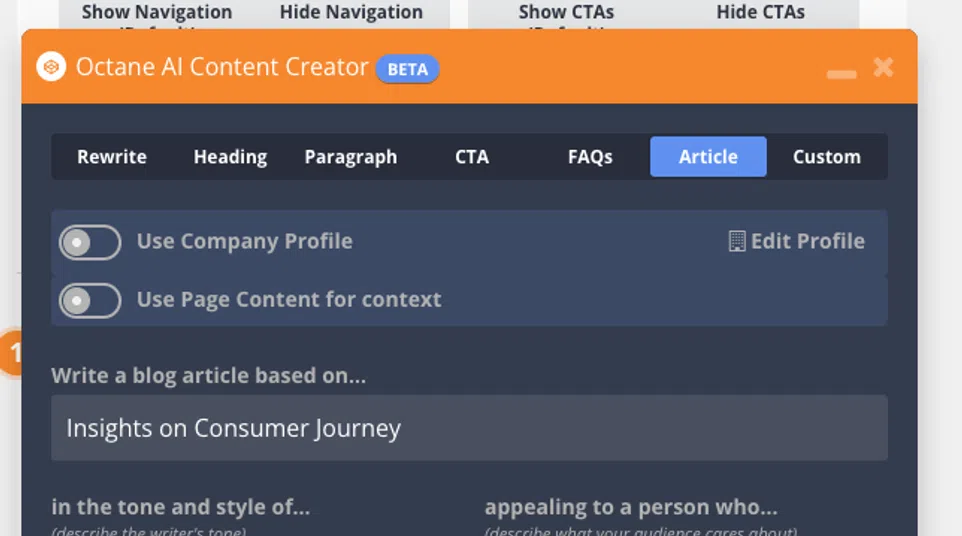Click the building icon beside Edit Profile
962x536 pixels.
[x=737, y=241]
